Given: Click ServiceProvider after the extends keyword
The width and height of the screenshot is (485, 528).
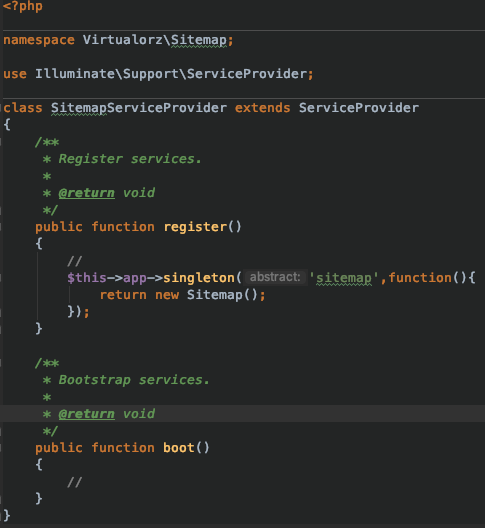Looking at the screenshot, I should click(x=359, y=108).
